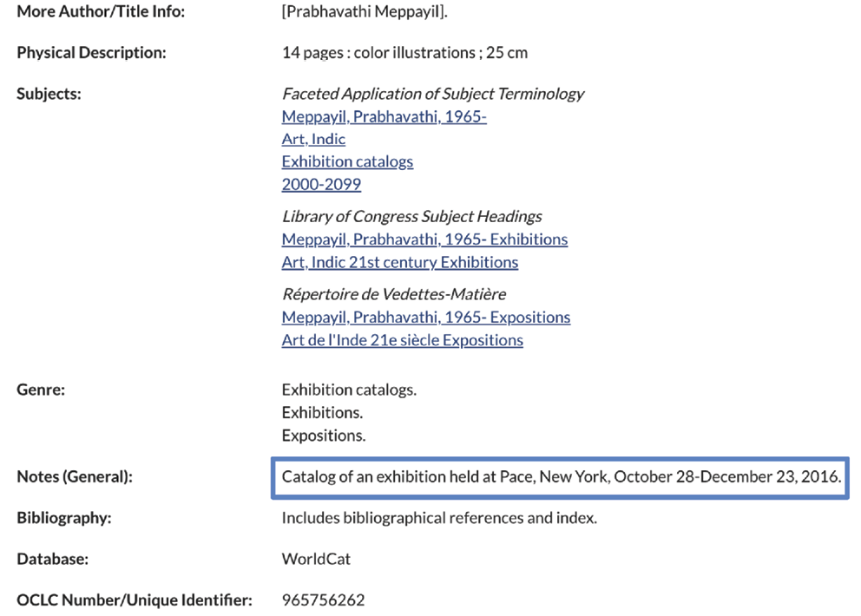This screenshot has width=861, height=616.
Task: Click "Art, Indic 21st century Exhibitions" link
Action: click(399, 261)
